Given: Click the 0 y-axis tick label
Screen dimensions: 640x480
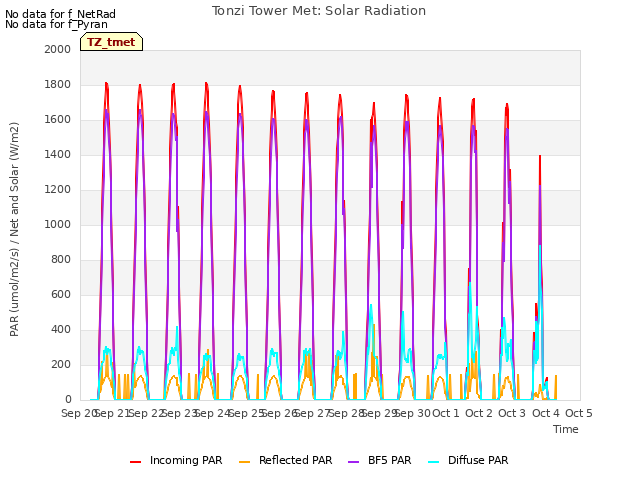Looking at the screenshot, I should pyautogui.click(x=68, y=400).
